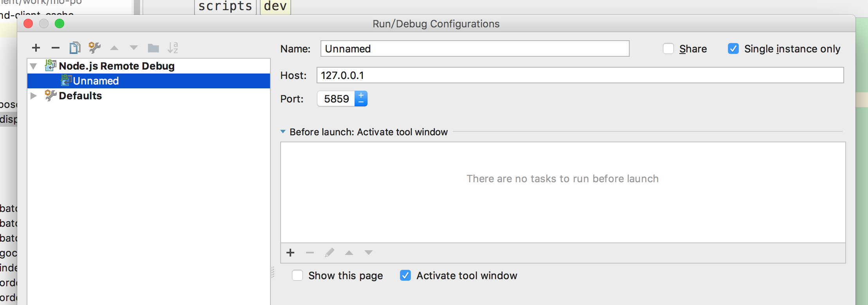This screenshot has height=305, width=868.
Task: Toggle Single instance only checkbox
Action: pos(733,49)
